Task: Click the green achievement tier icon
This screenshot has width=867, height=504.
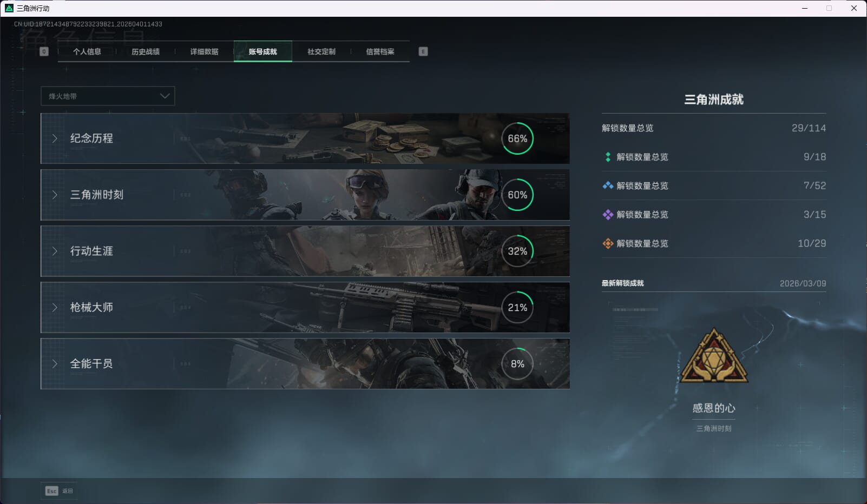Action: [608, 157]
